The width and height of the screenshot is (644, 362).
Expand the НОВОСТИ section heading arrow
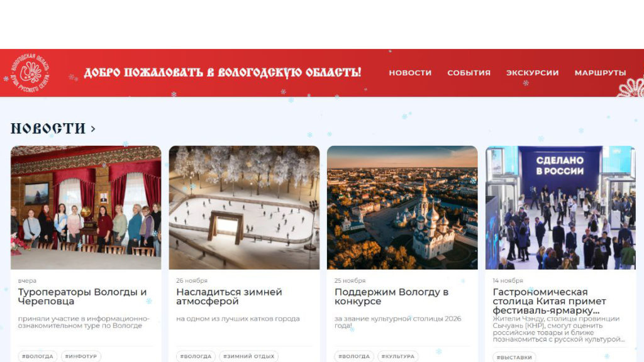point(93,129)
